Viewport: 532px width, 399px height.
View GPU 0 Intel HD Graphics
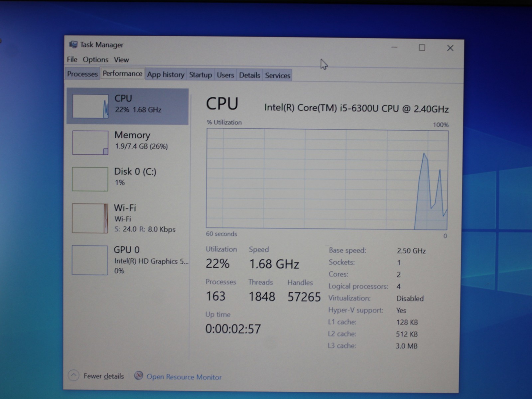tap(128, 260)
